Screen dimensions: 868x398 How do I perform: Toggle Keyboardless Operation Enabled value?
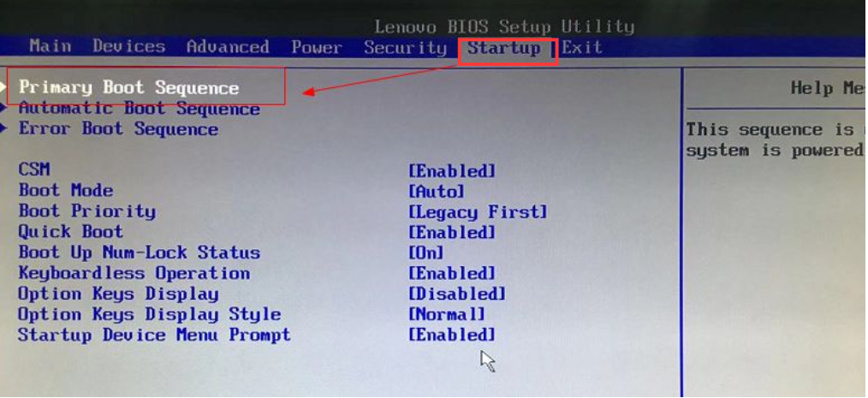452,273
